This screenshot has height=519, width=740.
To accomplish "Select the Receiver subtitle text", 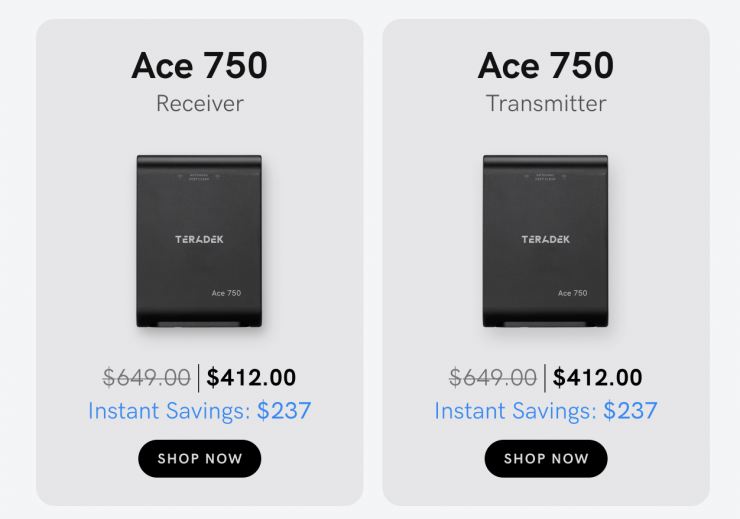I will pos(199,103).
